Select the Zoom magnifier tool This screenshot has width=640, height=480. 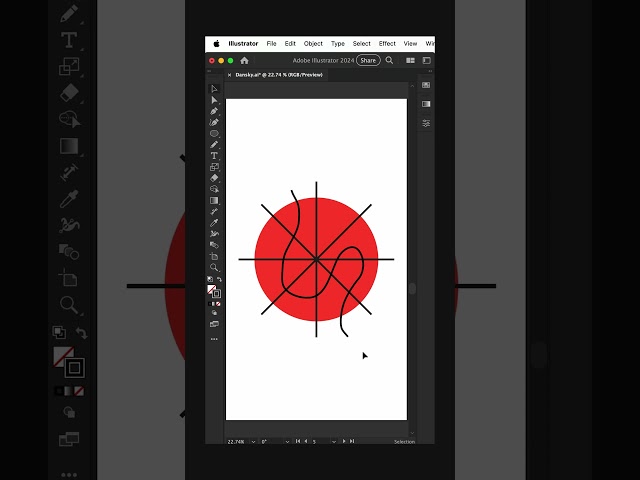coord(214,267)
